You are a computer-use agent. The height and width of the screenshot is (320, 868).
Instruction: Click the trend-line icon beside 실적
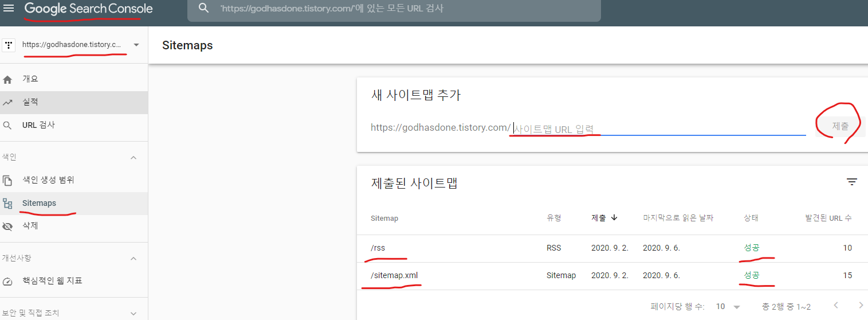(x=7, y=103)
